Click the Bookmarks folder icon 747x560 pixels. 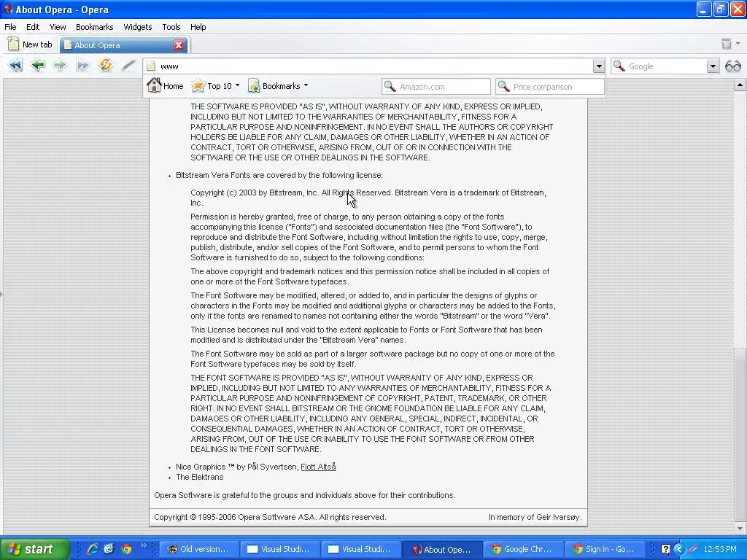click(x=254, y=86)
